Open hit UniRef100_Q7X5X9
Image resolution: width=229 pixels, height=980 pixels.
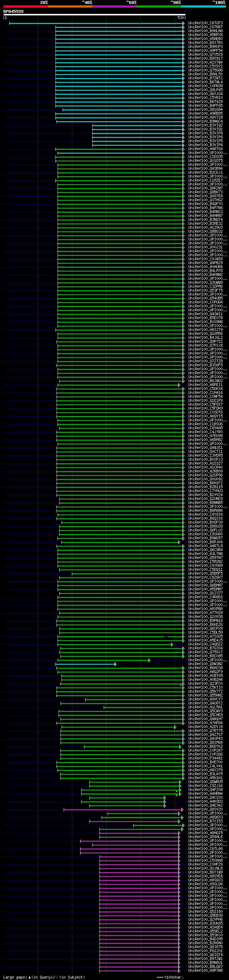click(205, 55)
